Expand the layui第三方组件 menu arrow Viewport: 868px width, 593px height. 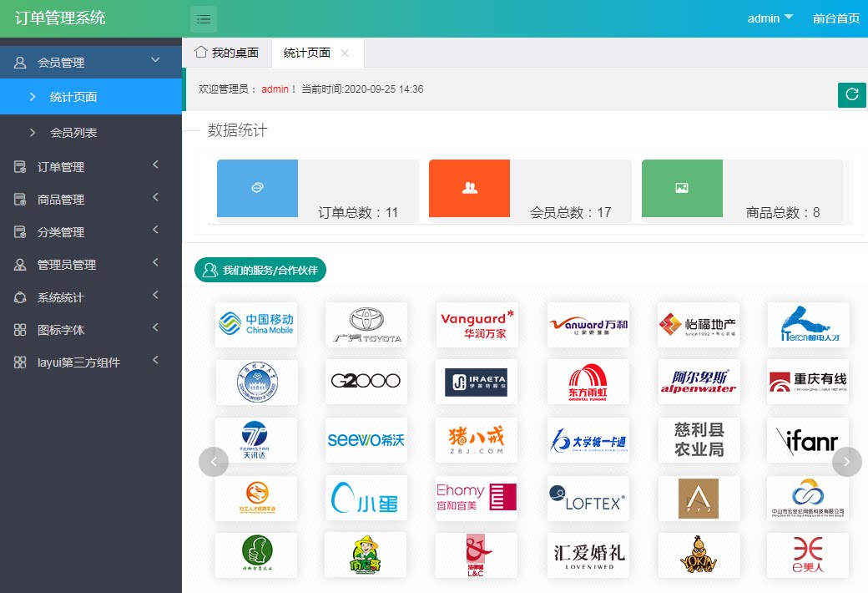pos(155,360)
